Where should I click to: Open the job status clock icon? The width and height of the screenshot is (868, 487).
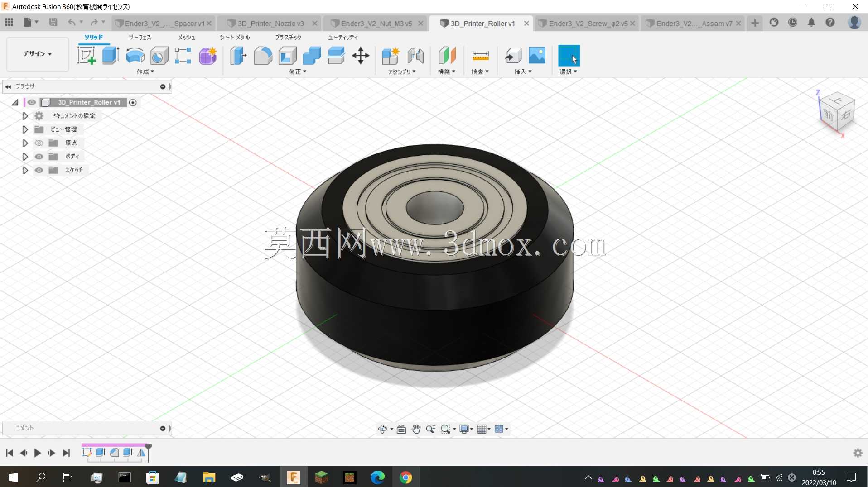pyautogui.click(x=792, y=22)
